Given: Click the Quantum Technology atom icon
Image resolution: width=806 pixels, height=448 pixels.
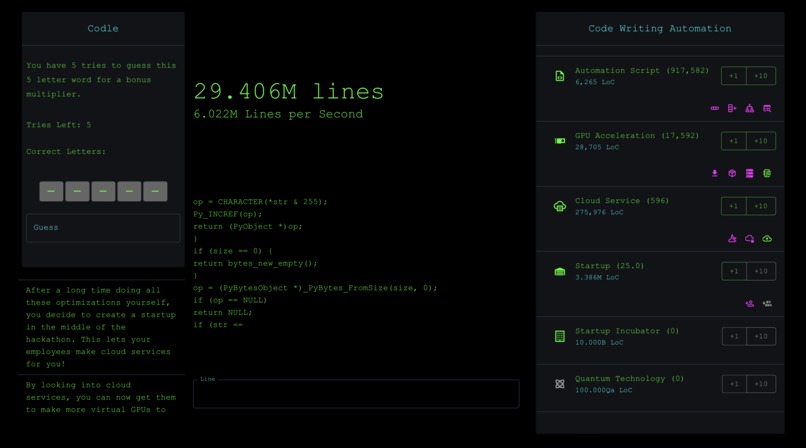Looking at the screenshot, I should (x=560, y=384).
